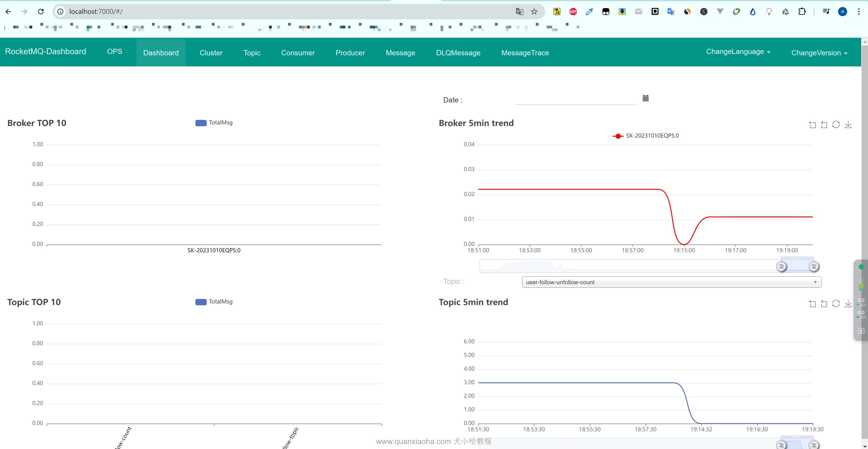This screenshot has width=868, height=449.
Task: Open the MessageTrace tab
Action: 525,53
